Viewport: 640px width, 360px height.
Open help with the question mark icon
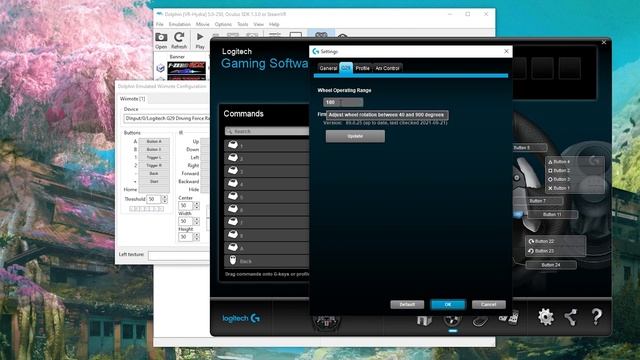(596, 317)
